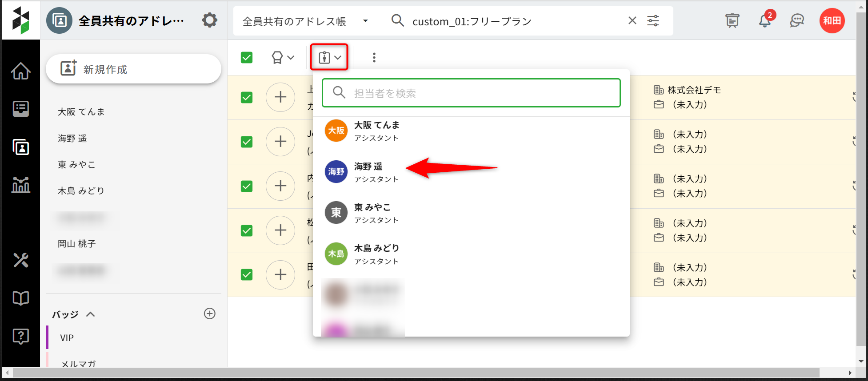
Task: Uncheck the first contact row checkbox
Action: coord(247,97)
